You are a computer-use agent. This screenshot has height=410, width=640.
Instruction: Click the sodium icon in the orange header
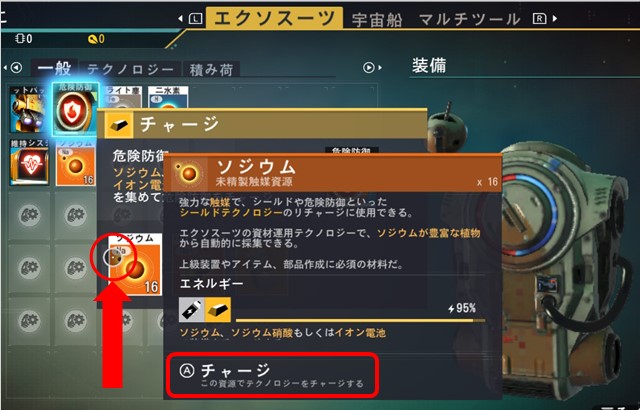point(188,173)
